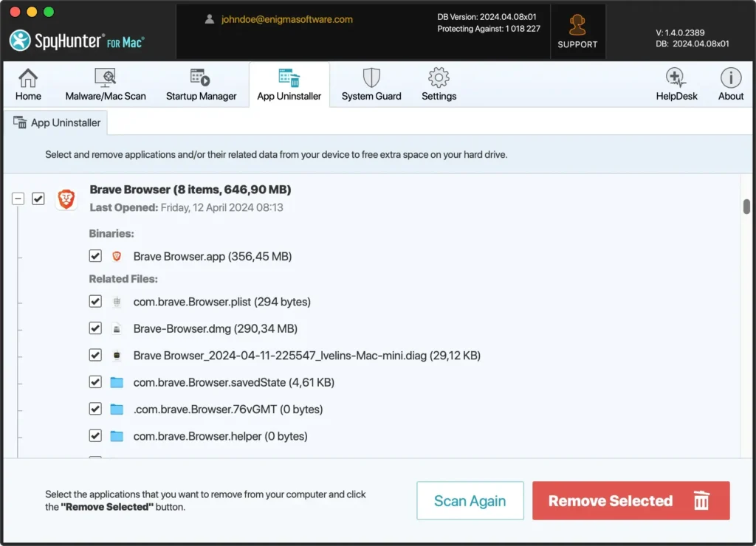The height and width of the screenshot is (546, 756).
Task: Click Brave Browser.app small icon
Action: point(117,256)
